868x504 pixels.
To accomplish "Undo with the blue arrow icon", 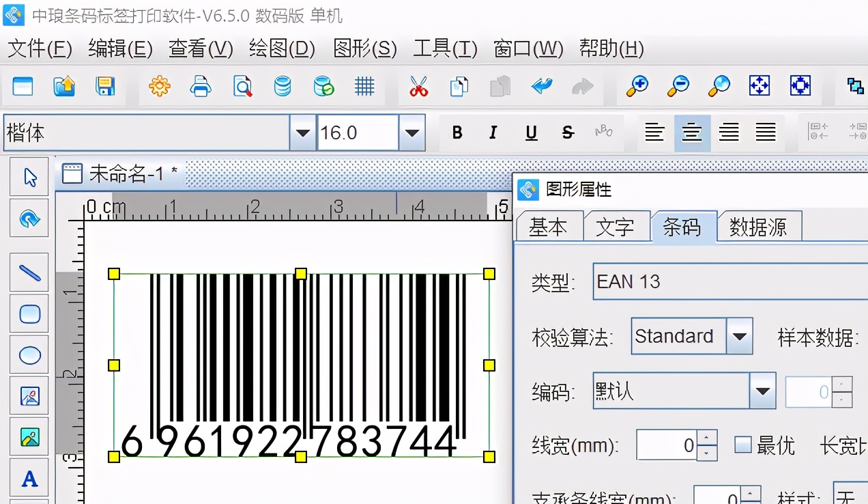I will tap(541, 86).
